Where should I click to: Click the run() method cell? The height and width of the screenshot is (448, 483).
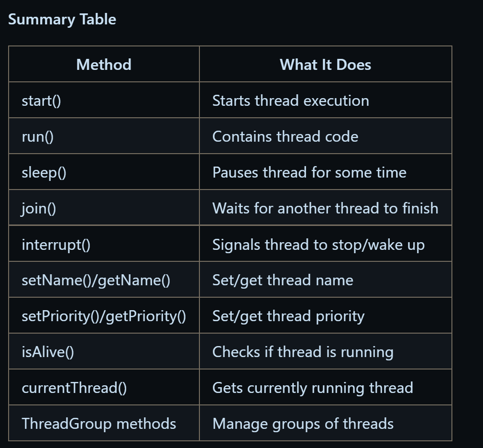(x=104, y=136)
